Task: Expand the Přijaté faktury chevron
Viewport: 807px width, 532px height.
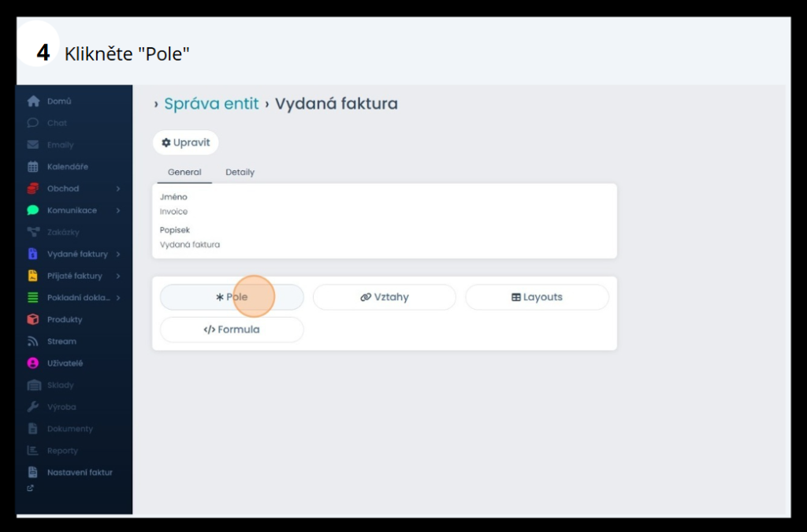Action: [118, 276]
